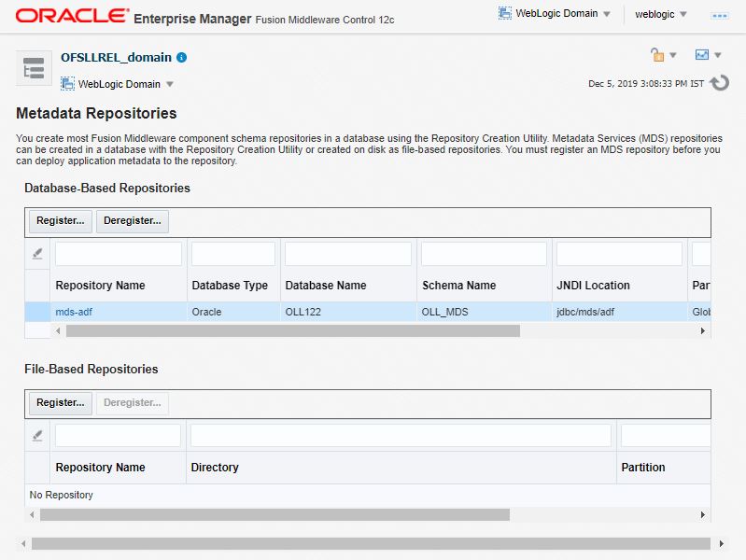Click the left scroll arrow of the database table

[x=58, y=330]
